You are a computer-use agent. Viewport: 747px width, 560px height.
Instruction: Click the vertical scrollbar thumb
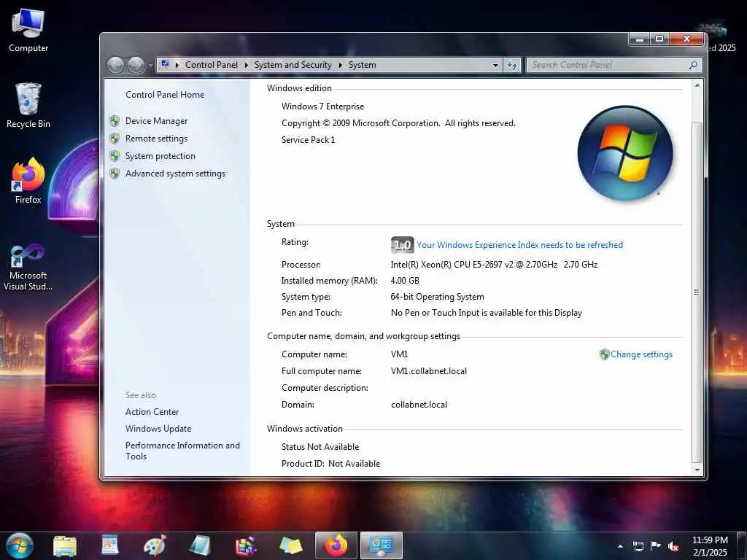pos(697,292)
